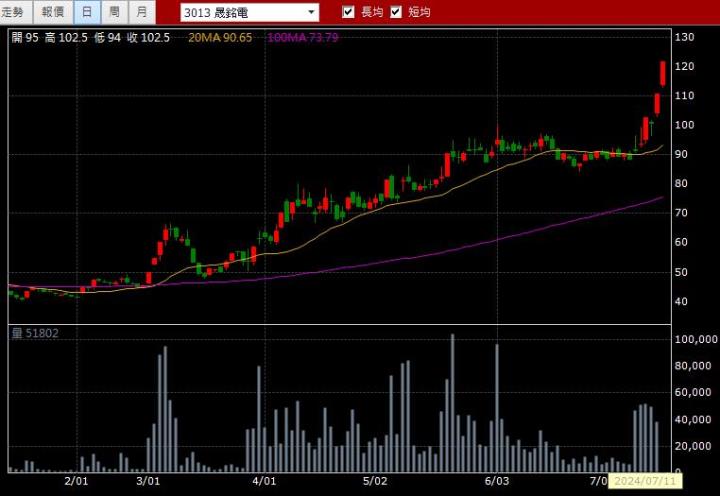The image size is (720, 496).
Task: Click the 量 51802 volume label
Action: 35,333
